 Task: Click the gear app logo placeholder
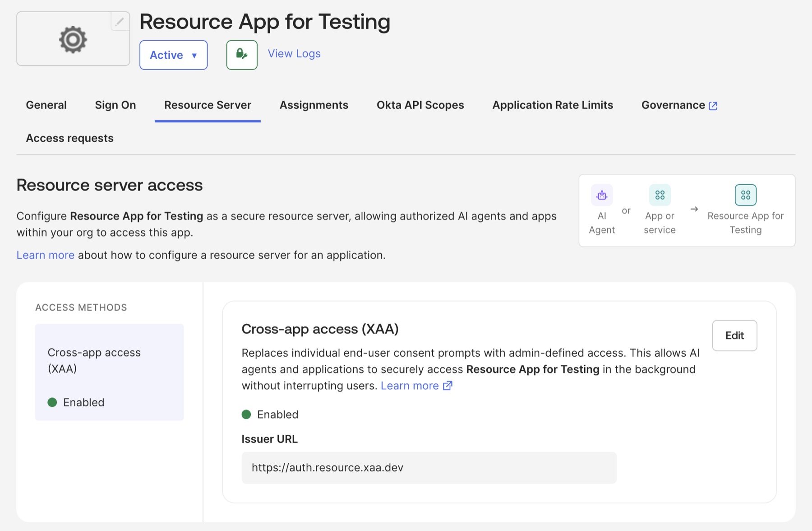pos(73,39)
